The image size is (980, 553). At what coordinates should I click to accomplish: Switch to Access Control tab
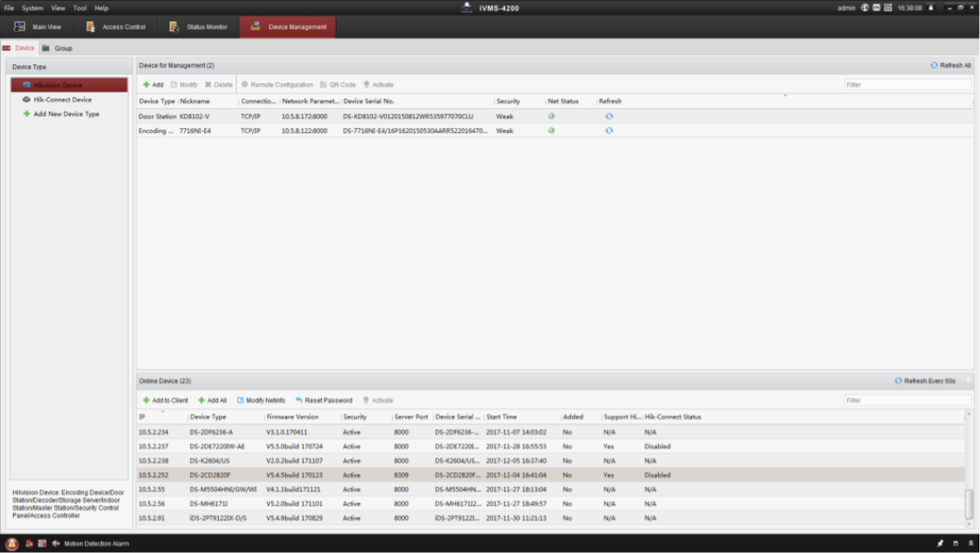[116, 27]
